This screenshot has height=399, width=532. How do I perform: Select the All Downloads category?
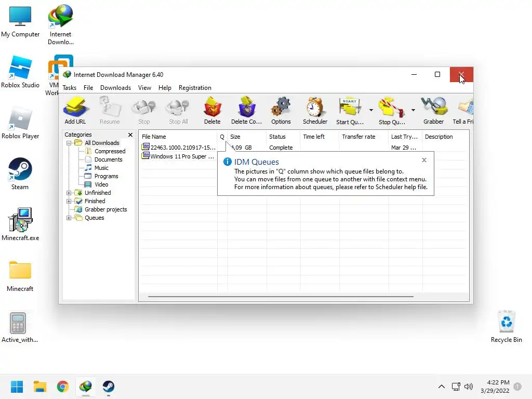tap(102, 143)
